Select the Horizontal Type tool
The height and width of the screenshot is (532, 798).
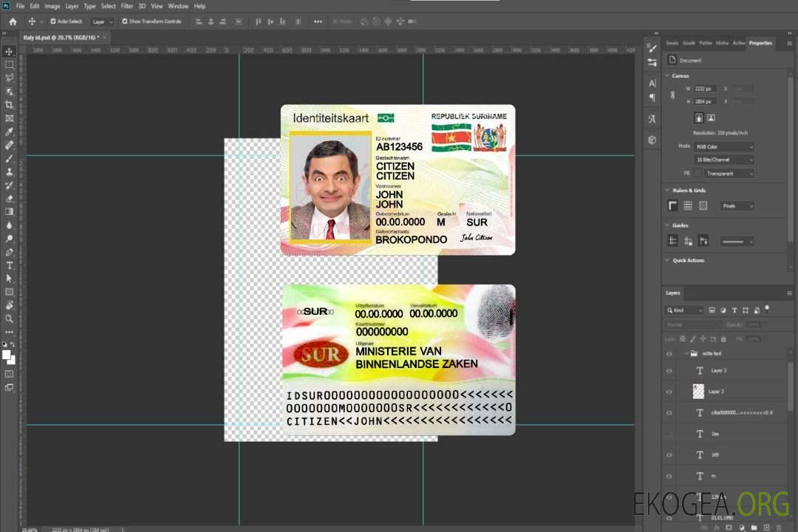click(x=10, y=265)
